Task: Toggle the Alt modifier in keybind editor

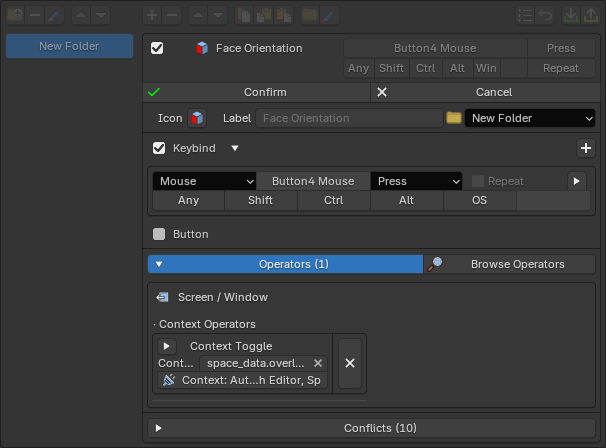Action: tap(407, 200)
